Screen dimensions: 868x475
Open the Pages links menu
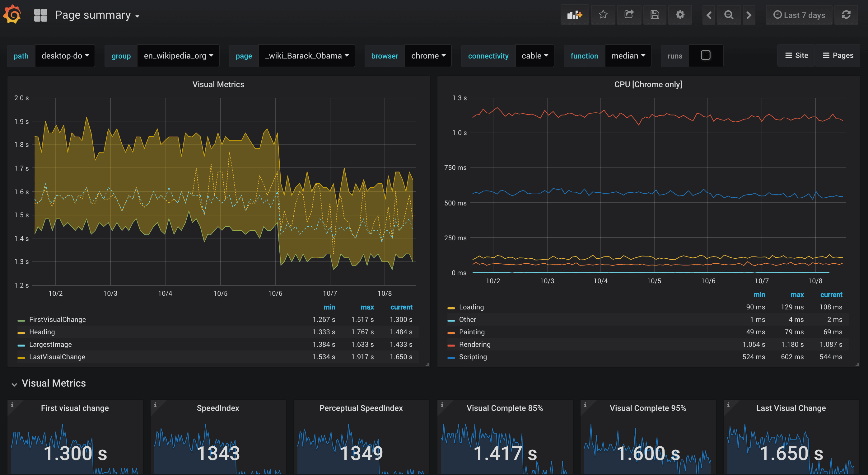coord(838,55)
